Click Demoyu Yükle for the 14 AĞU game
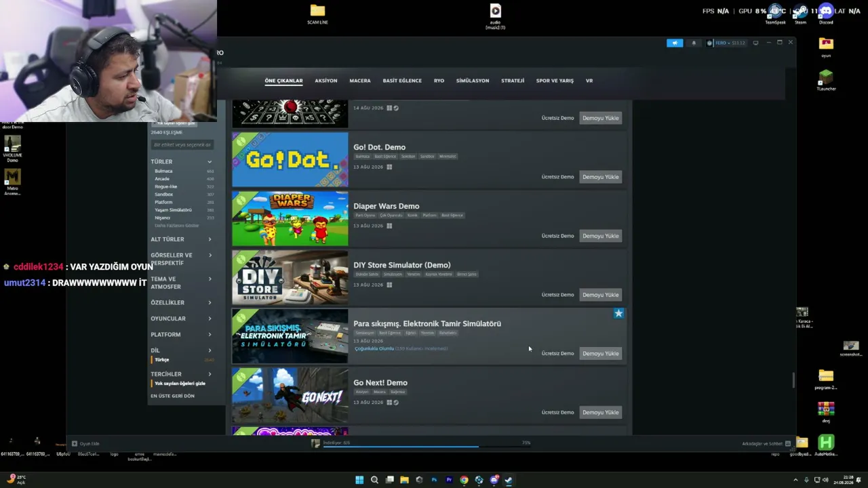Screen dimensions: 868x488 tap(600, 118)
